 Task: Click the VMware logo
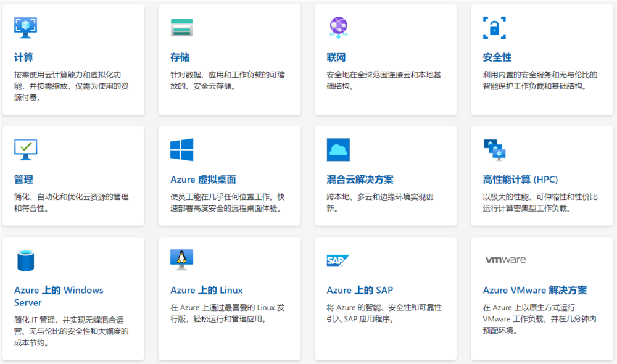click(505, 260)
